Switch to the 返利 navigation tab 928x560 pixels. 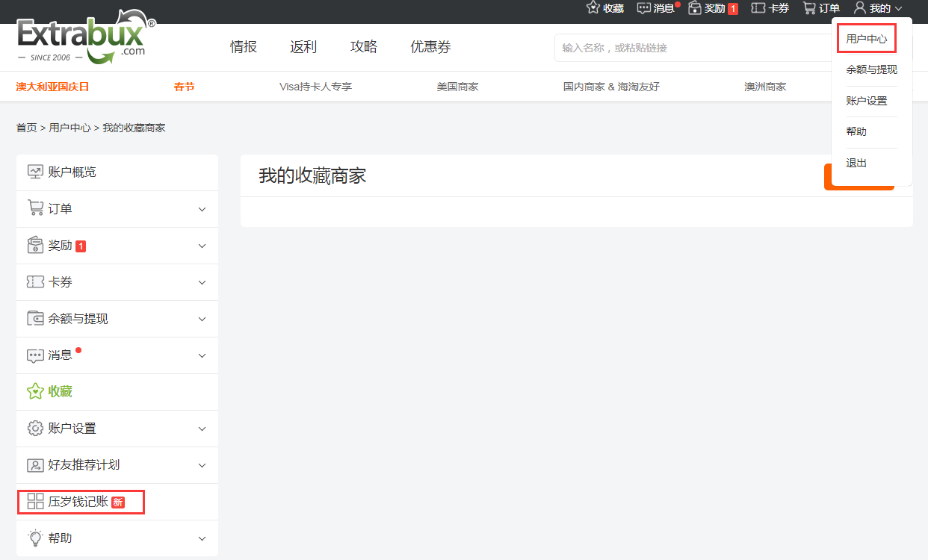pyautogui.click(x=303, y=46)
